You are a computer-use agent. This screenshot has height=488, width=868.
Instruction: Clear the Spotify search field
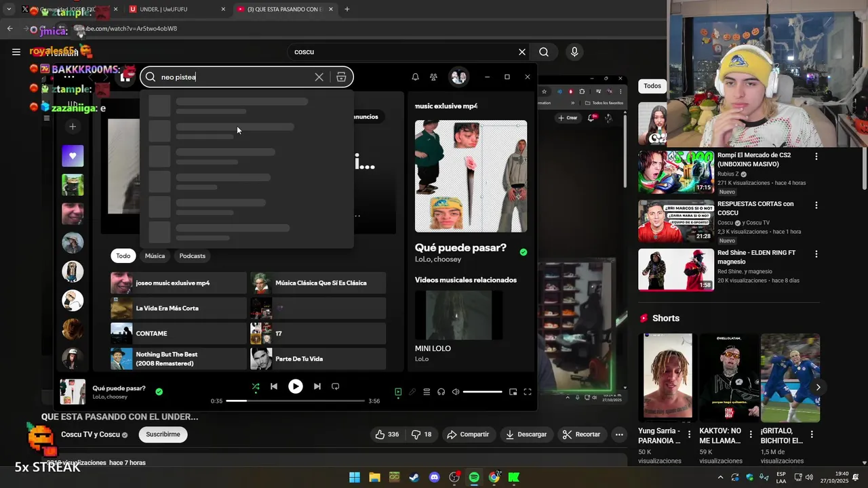point(319,77)
